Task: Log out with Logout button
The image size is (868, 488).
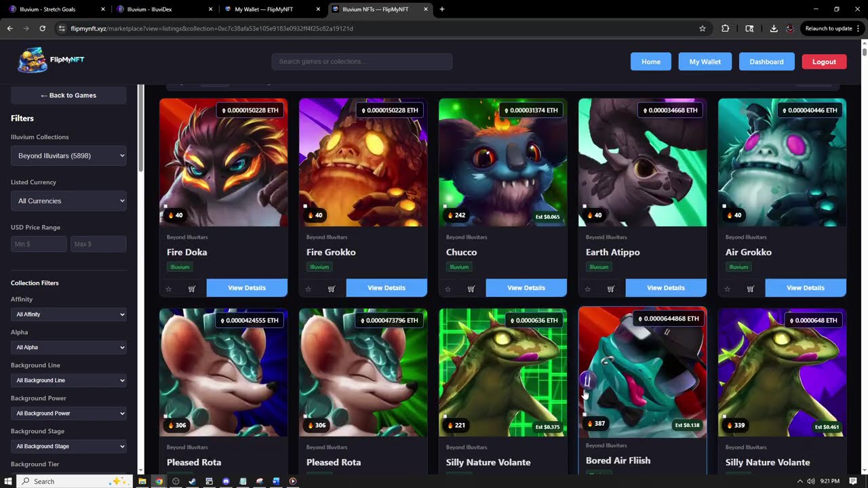Action: pos(824,62)
